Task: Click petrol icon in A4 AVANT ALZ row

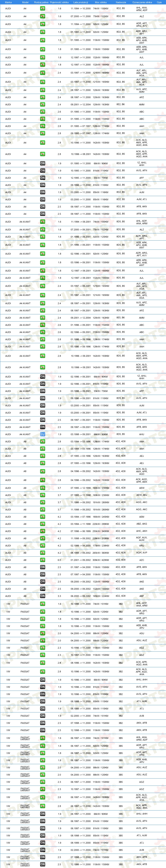Action: click(42, 230)
